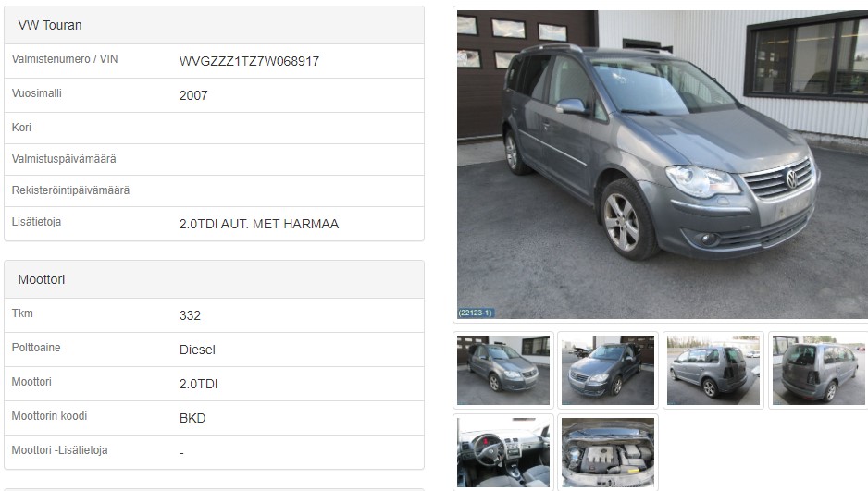Select the rear-right corner view thumbnail

click(x=818, y=370)
